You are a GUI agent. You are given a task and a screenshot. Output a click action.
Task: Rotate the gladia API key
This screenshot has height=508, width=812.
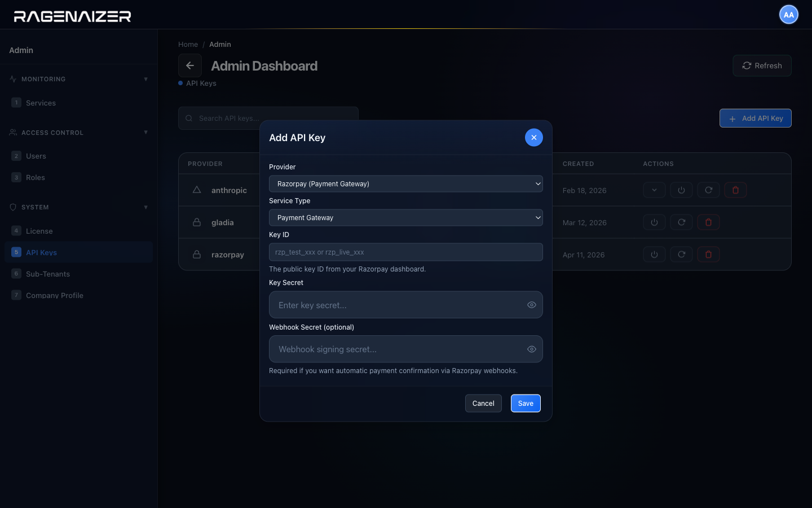click(x=681, y=222)
